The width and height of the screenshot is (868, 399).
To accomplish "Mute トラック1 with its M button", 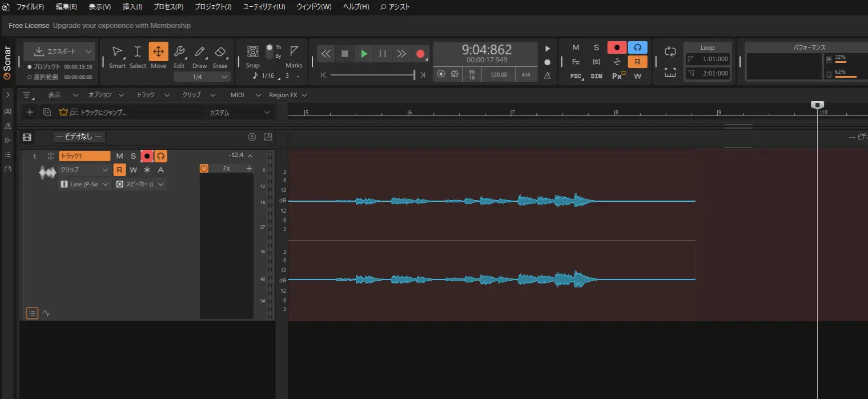I will [119, 155].
